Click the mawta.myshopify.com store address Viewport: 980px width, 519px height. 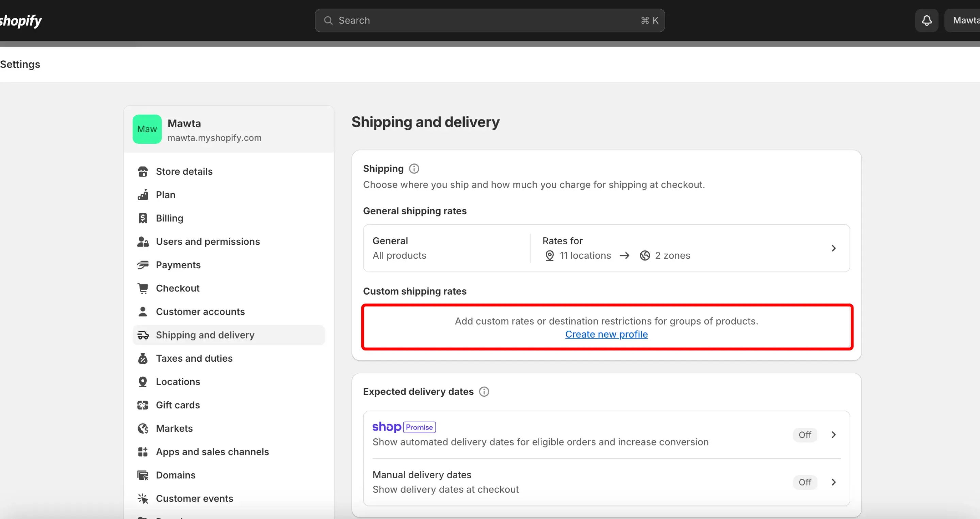(215, 138)
